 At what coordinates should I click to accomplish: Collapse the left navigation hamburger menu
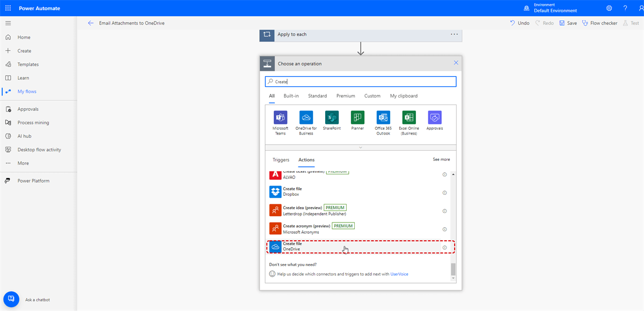(x=8, y=23)
